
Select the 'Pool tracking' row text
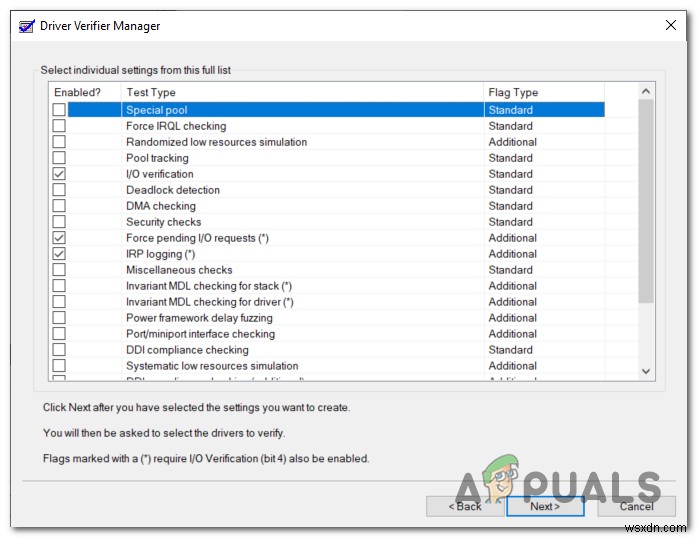point(157,158)
